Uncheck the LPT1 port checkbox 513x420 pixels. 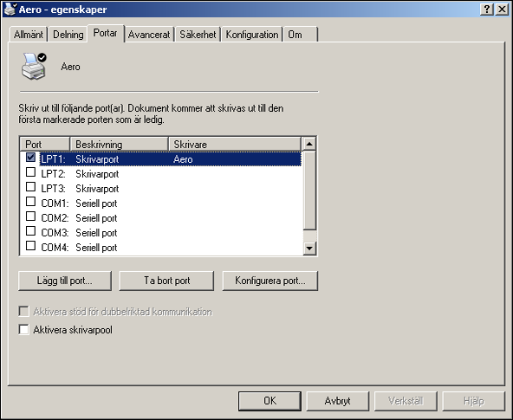pyautogui.click(x=30, y=158)
